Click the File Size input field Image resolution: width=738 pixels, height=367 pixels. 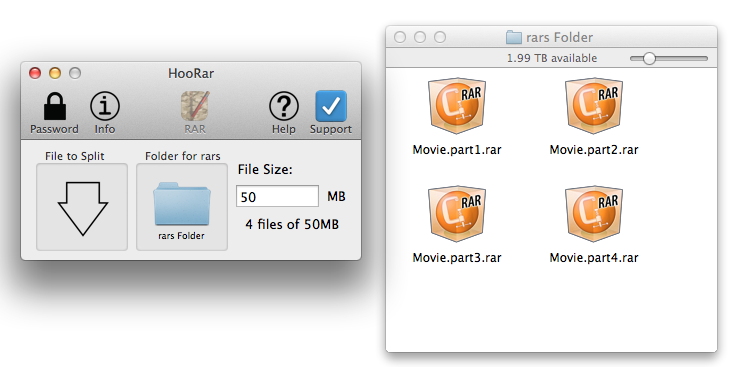click(x=277, y=196)
